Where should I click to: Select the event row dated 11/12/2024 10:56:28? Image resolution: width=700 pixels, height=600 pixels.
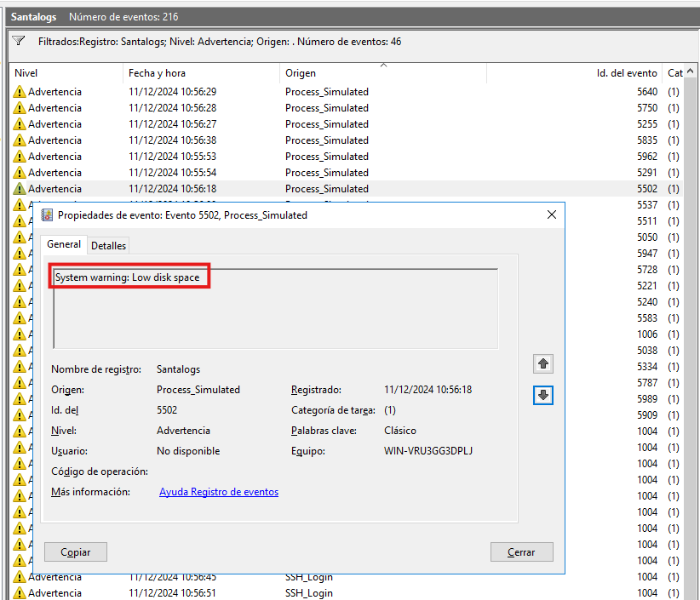346,108
